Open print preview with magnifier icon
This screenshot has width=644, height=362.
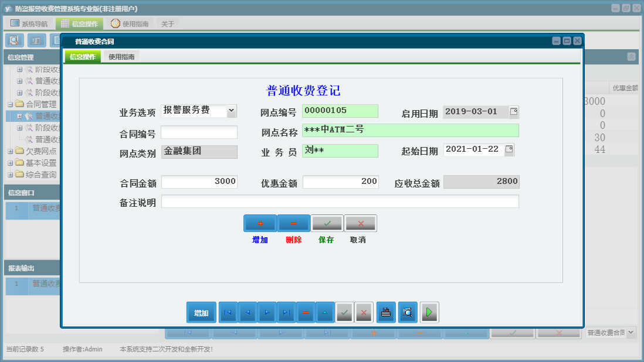coord(407,313)
